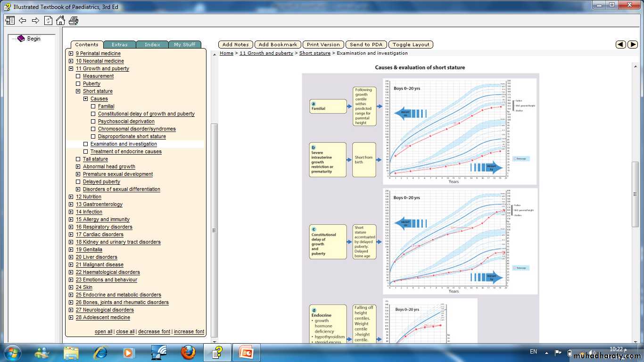Launch Firefox from the taskbar
This screenshot has width=644, height=362.
[188, 352]
